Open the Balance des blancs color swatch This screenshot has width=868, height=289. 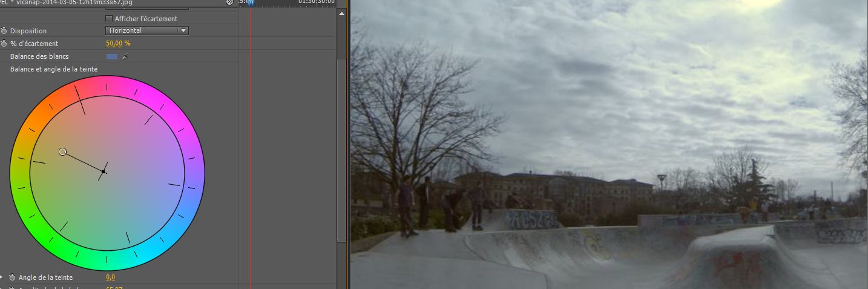click(x=112, y=56)
